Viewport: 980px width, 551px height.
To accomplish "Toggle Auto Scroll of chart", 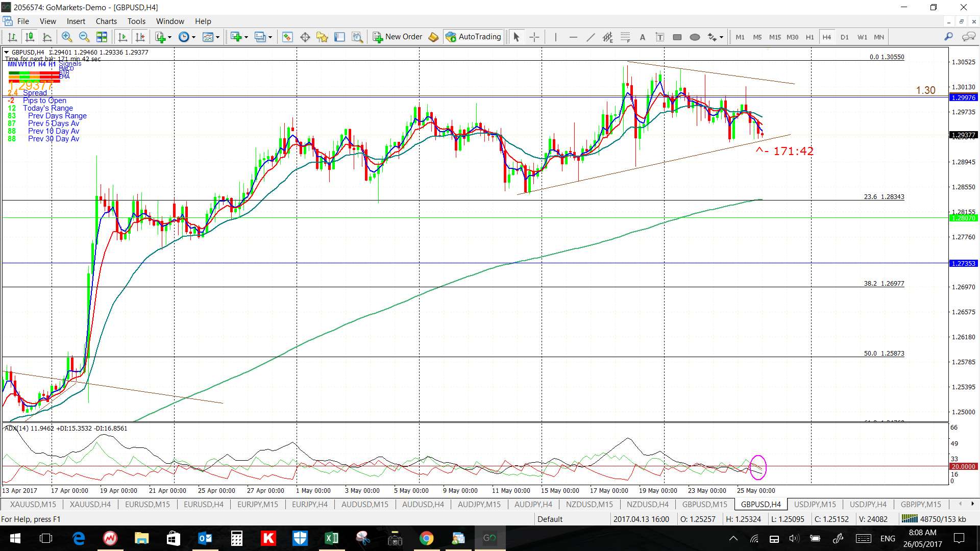I will (122, 37).
